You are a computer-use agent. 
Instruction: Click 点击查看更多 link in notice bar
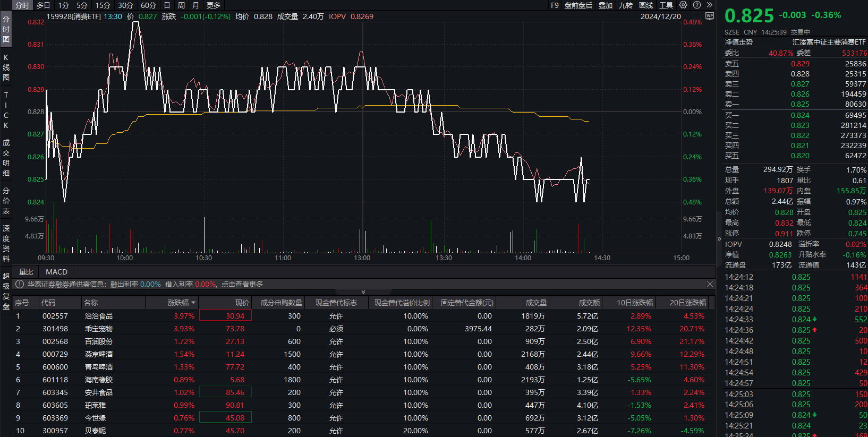click(242, 285)
